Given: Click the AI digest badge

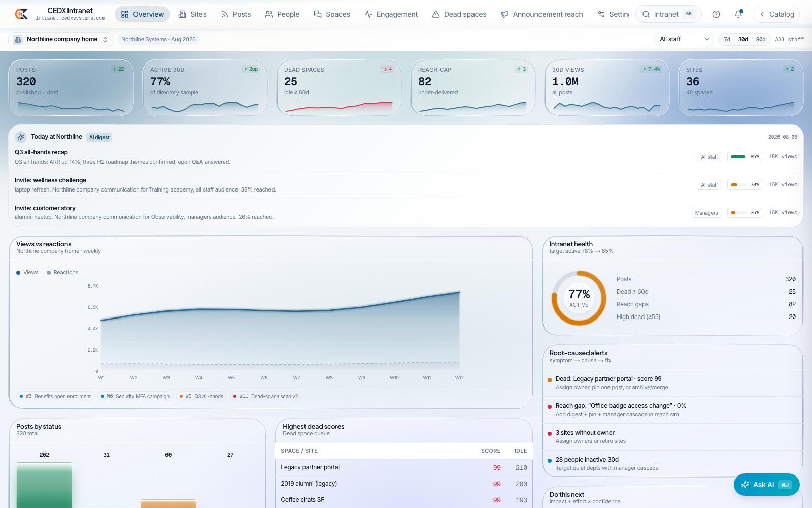Looking at the screenshot, I should coord(99,137).
